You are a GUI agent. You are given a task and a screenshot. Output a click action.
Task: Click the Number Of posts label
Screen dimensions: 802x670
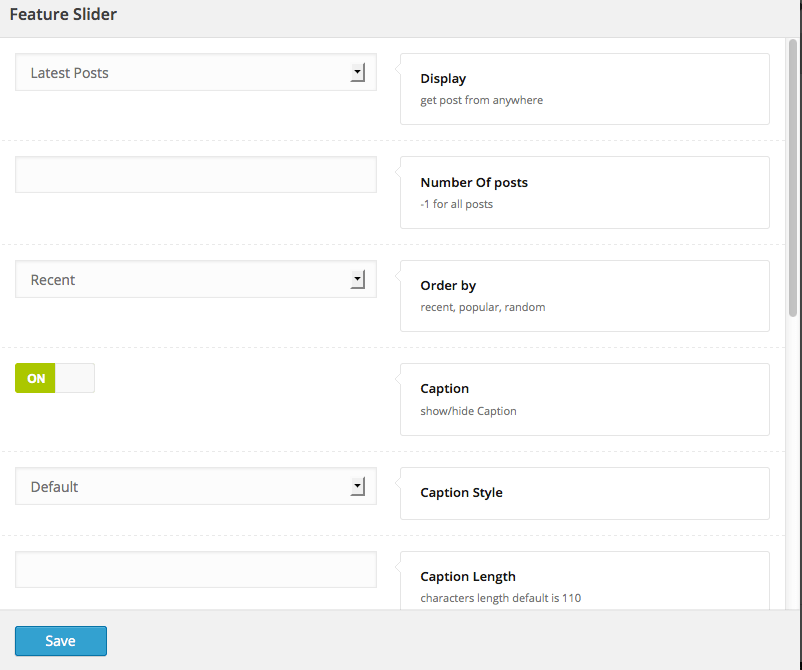(474, 182)
